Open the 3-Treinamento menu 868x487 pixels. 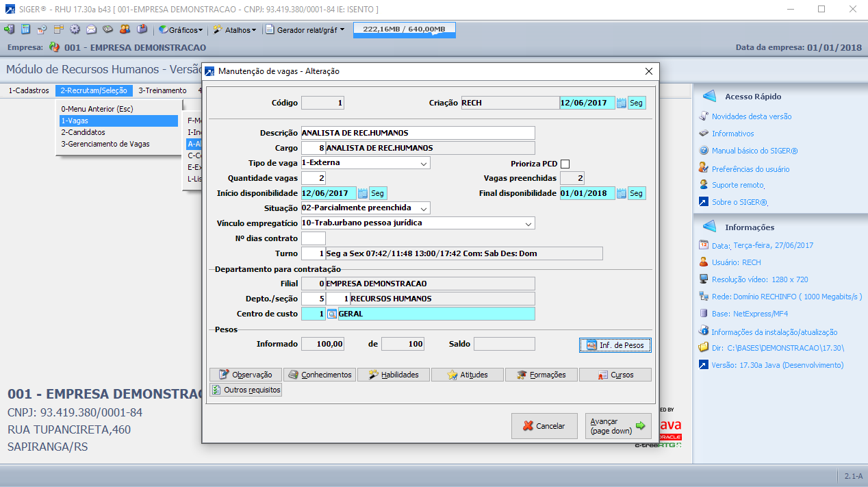click(x=162, y=90)
